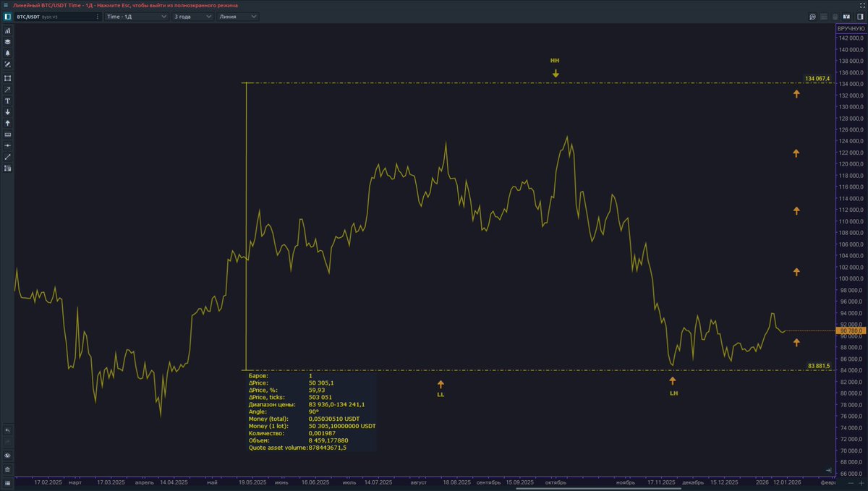Select the up arrow marker tool

(7, 123)
